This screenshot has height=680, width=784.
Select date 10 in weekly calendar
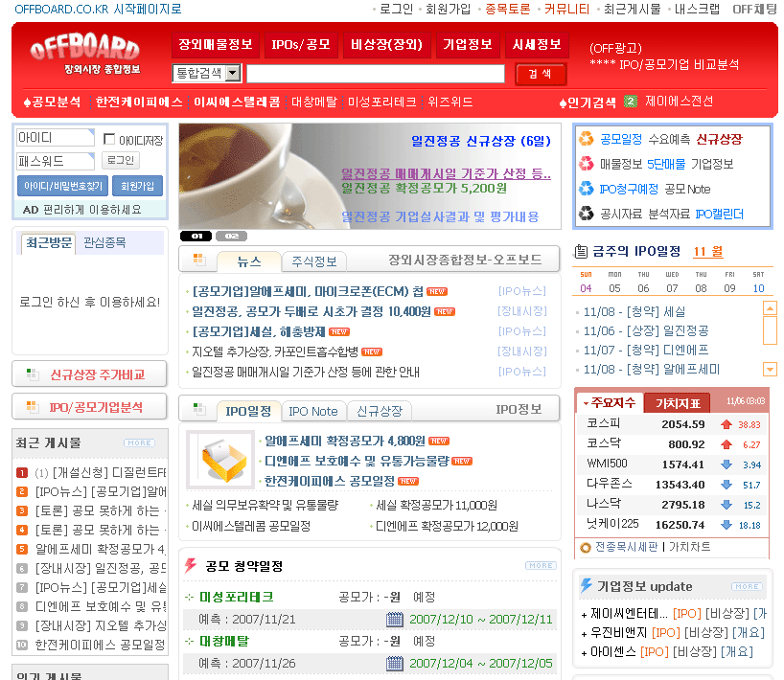click(x=758, y=288)
